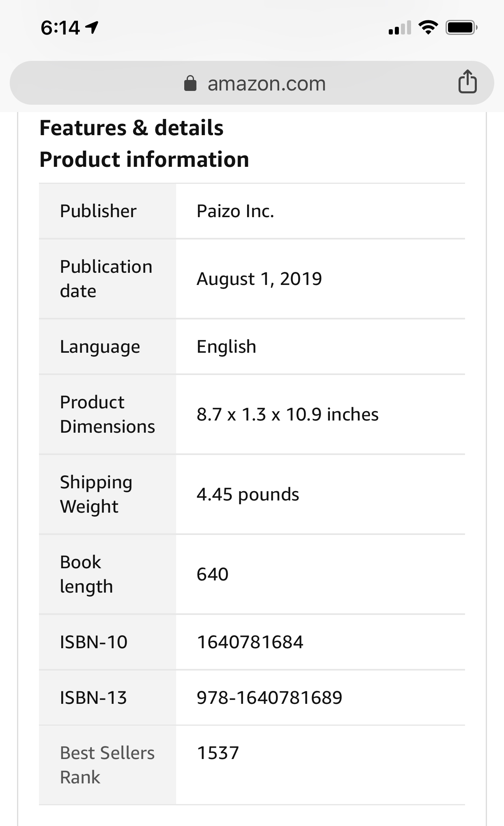The image size is (504, 826).
Task: Select the ISBN-10 number 1640781684
Action: (250, 642)
